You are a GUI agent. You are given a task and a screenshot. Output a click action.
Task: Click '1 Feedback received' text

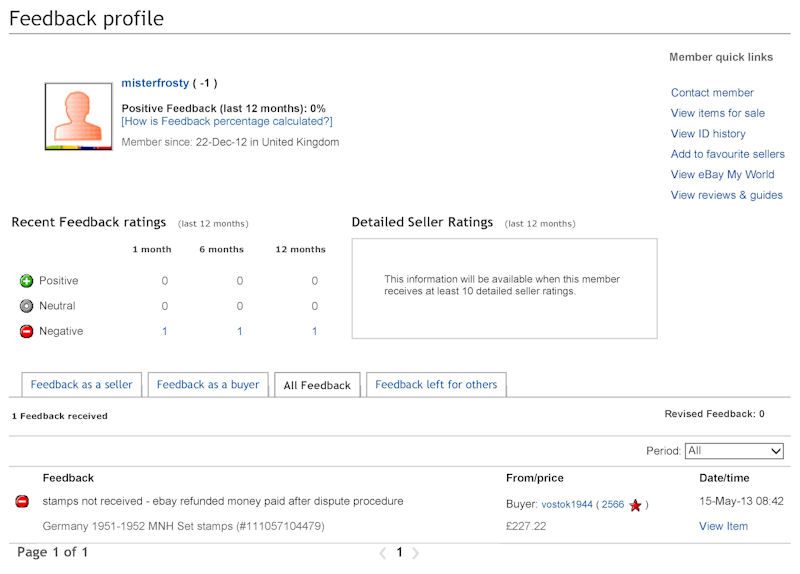coord(60,416)
